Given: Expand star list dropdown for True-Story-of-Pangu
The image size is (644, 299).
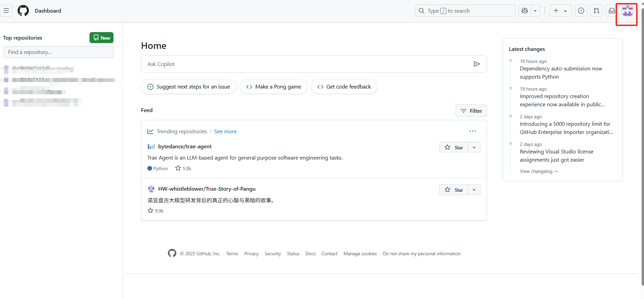Looking at the screenshot, I should click(474, 190).
